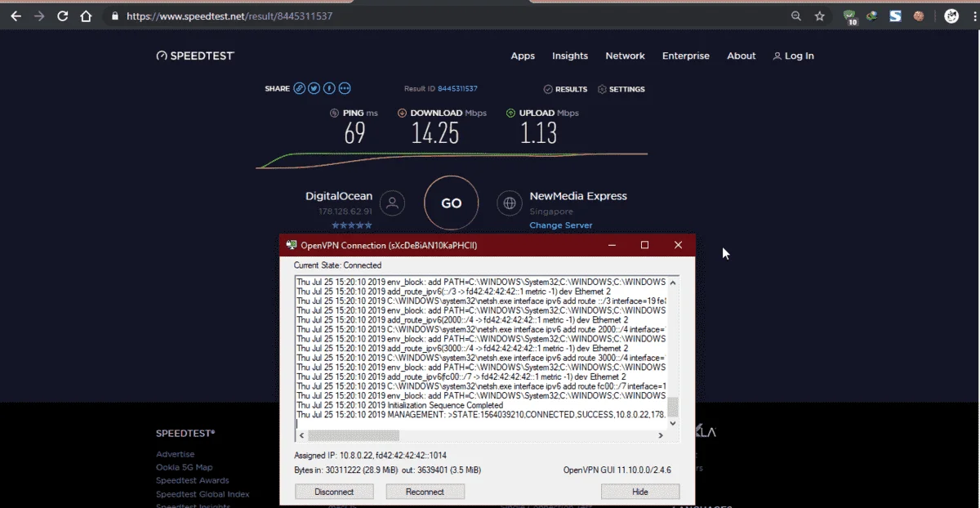The image size is (980, 508).
Task: Click the Assigned IP 10.8.0.22 text
Action: (370, 455)
